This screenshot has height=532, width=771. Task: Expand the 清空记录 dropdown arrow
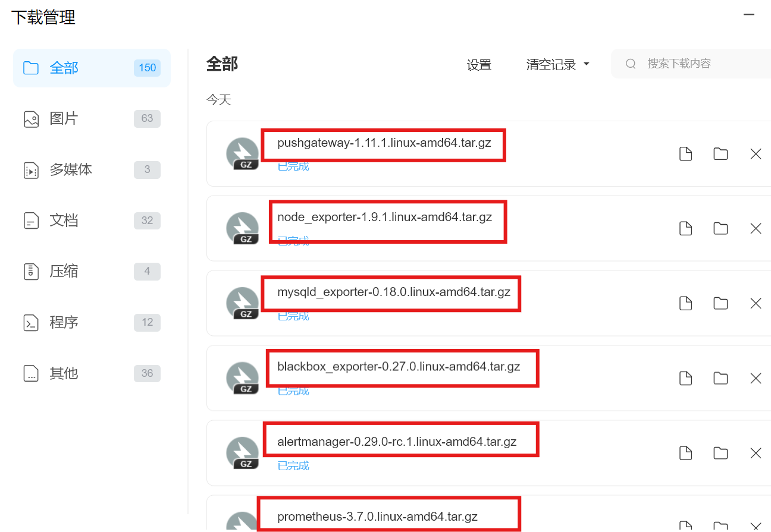click(x=586, y=64)
